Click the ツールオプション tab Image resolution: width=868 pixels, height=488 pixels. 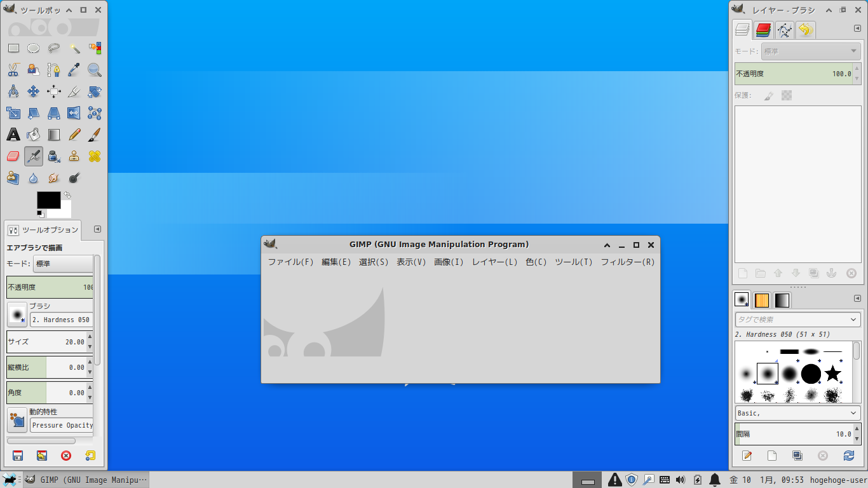tap(43, 230)
